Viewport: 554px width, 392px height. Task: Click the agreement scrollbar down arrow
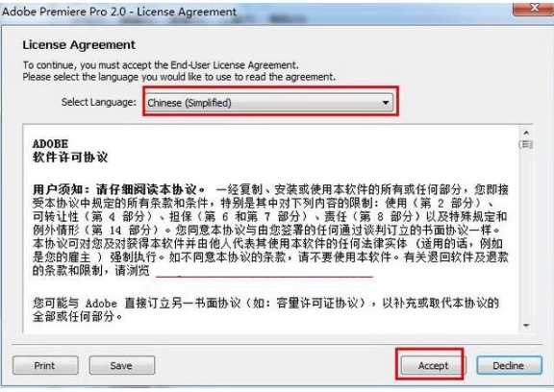526,326
